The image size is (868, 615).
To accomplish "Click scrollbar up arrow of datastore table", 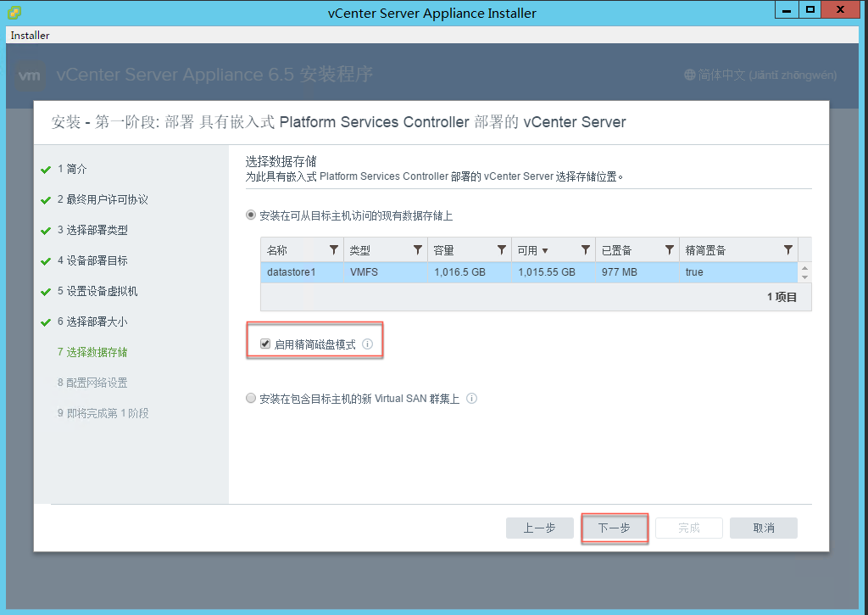I will tap(805, 267).
